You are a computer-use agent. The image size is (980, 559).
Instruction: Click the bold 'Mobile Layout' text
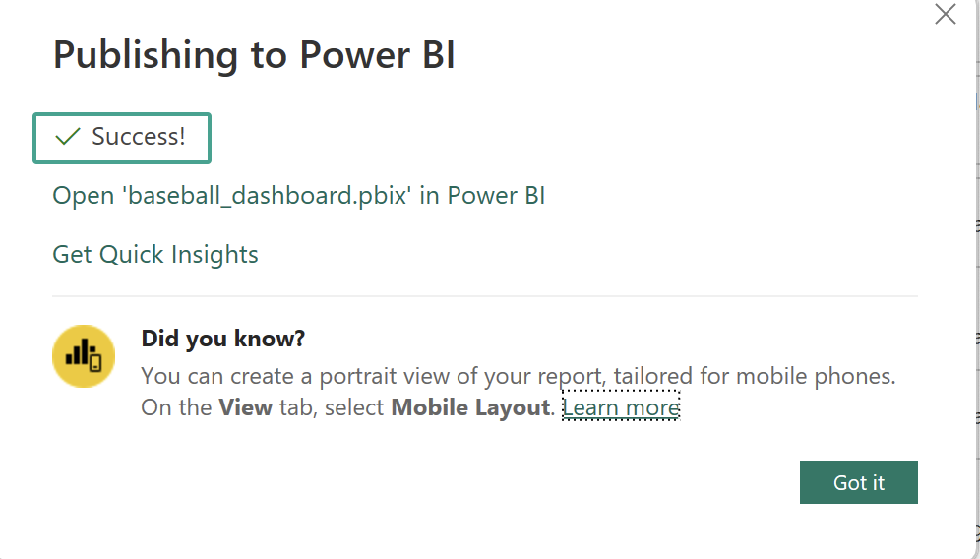point(470,407)
